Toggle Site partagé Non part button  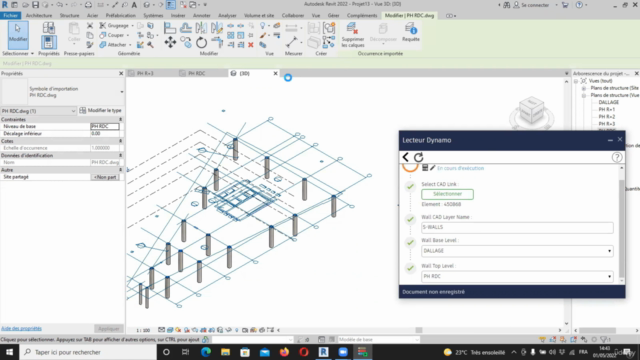(x=105, y=177)
